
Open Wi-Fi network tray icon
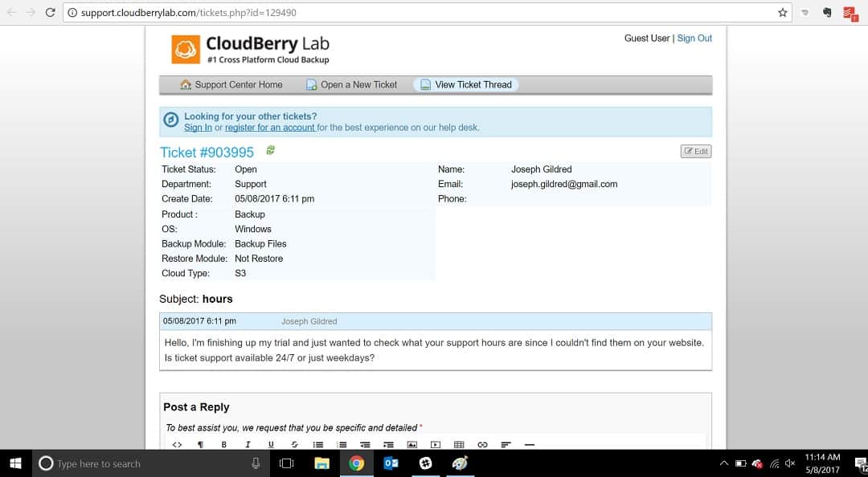(x=775, y=463)
